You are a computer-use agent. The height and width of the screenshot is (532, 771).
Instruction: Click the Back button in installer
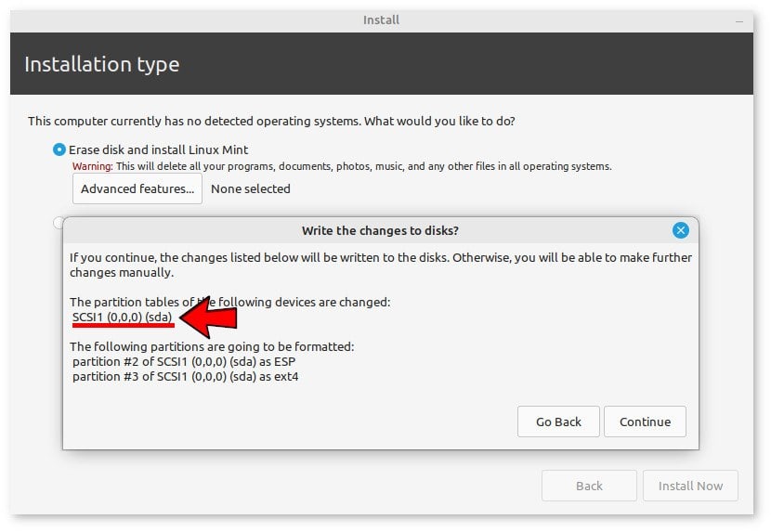click(589, 486)
